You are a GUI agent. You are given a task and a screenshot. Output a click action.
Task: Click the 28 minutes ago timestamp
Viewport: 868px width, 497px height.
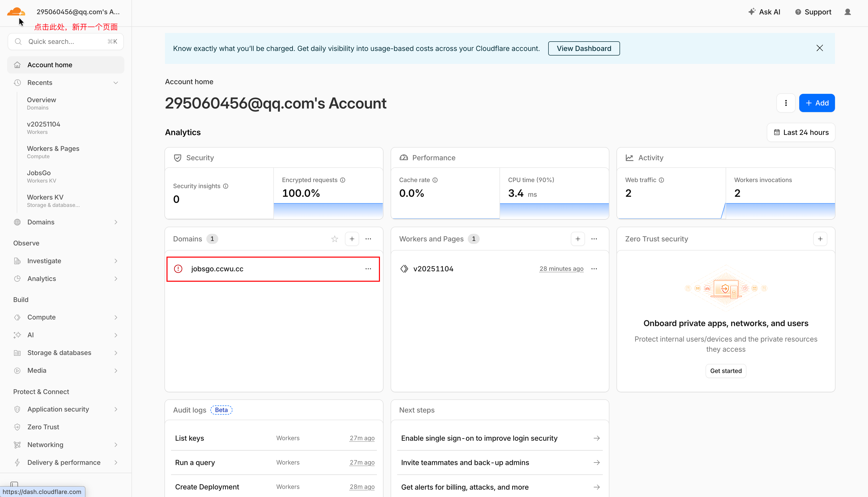[x=561, y=269]
